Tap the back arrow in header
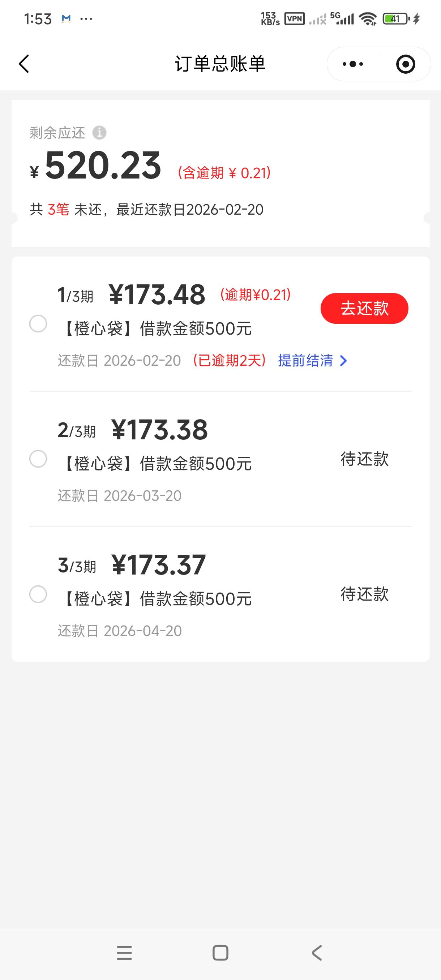The width and height of the screenshot is (441, 980). pos(24,64)
